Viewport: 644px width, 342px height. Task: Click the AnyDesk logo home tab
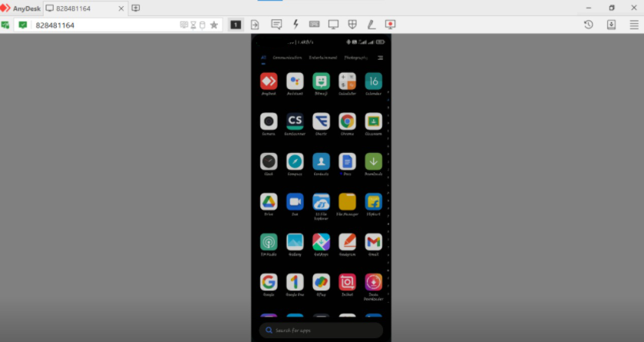(x=21, y=8)
